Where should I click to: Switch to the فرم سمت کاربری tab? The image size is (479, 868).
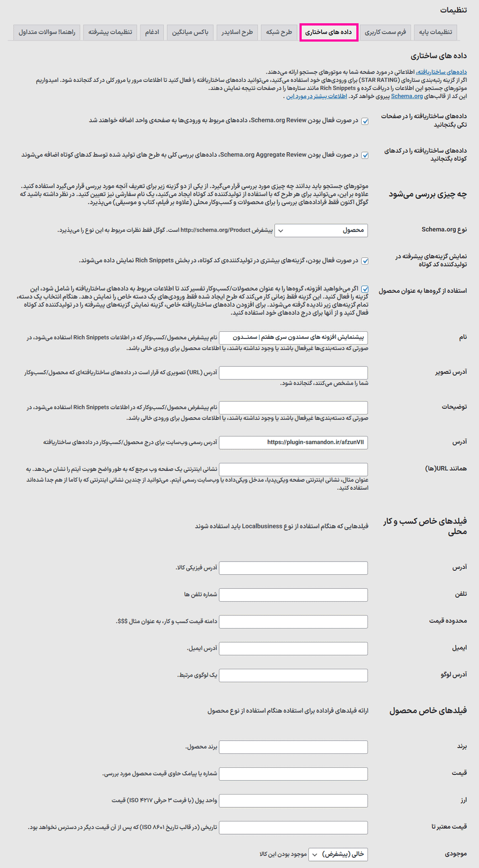[385, 32]
